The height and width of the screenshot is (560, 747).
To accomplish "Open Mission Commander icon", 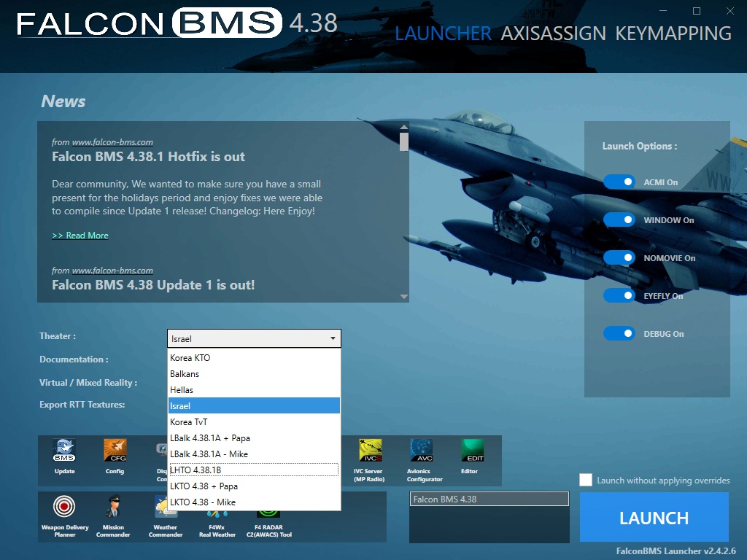I will tap(113, 506).
